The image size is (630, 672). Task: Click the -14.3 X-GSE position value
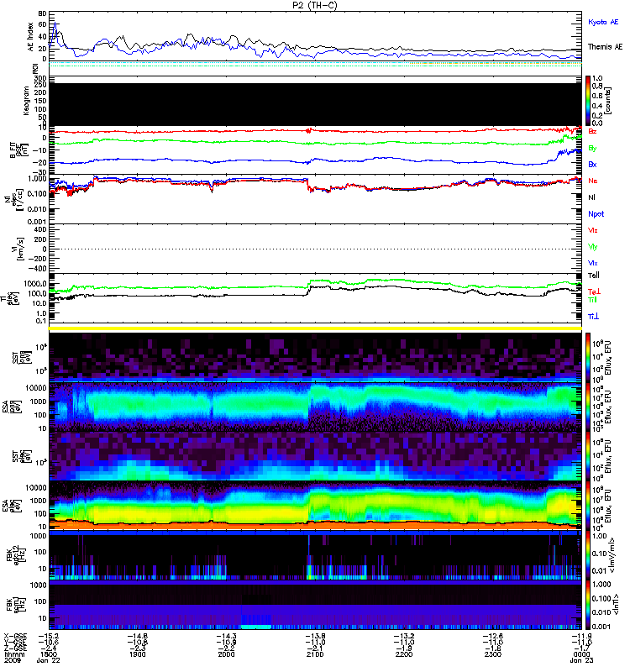tap(226, 636)
